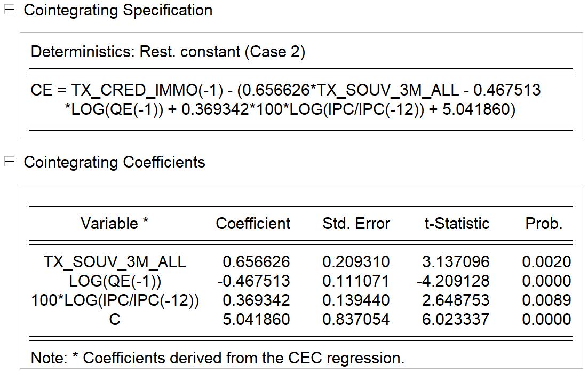Image resolution: width=588 pixels, height=373 pixels.
Task: Click the constant C row label
Action: (115, 320)
